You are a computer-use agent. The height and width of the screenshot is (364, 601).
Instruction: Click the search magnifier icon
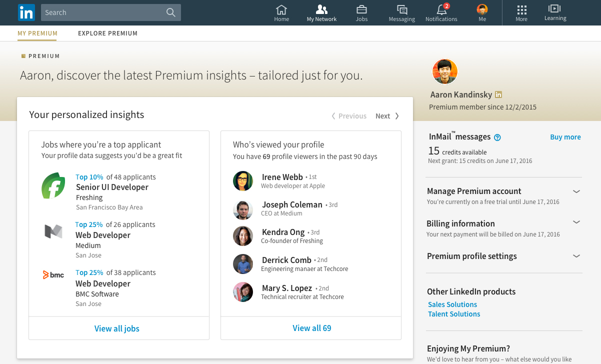click(171, 12)
